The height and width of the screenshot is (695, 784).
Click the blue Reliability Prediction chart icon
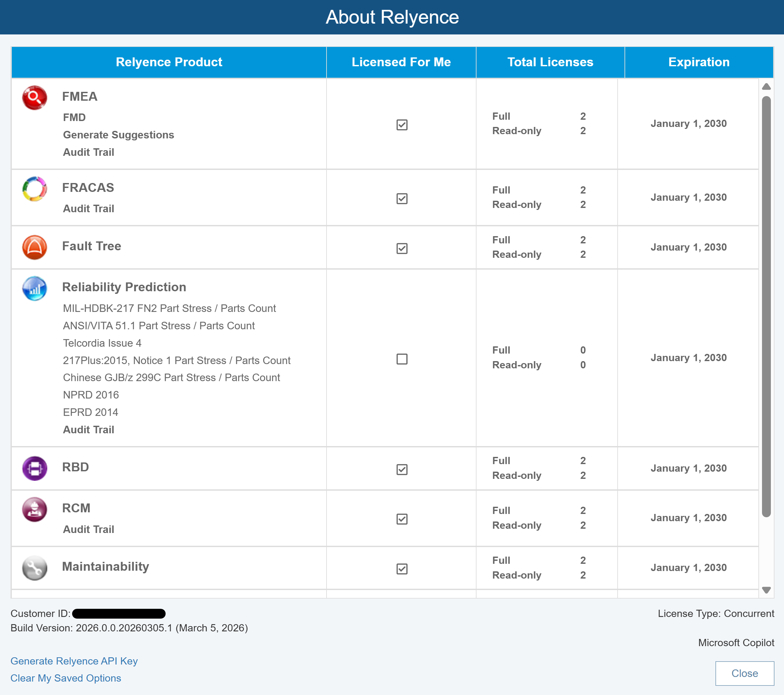pos(34,288)
